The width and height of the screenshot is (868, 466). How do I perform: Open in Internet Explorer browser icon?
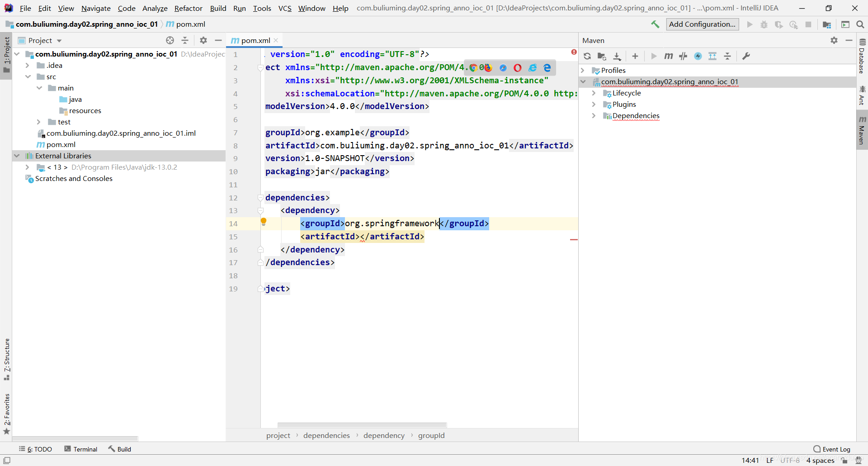(x=533, y=68)
